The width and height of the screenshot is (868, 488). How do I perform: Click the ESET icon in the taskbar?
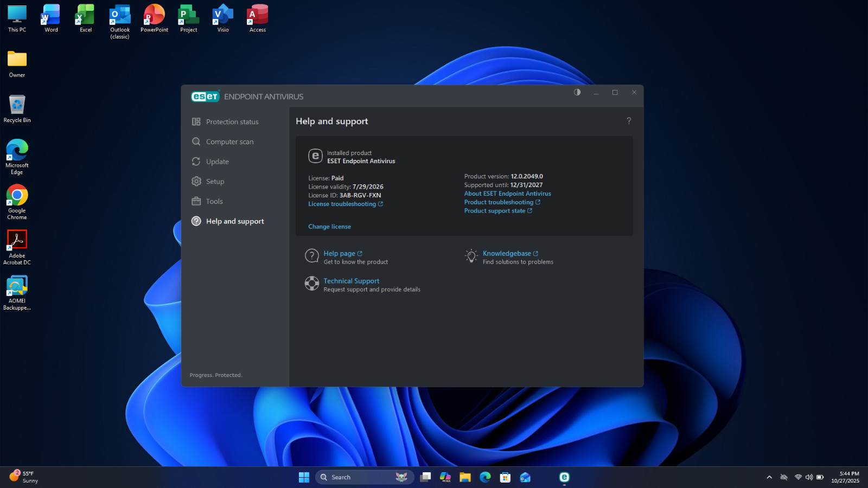click(x=564, y=477)
